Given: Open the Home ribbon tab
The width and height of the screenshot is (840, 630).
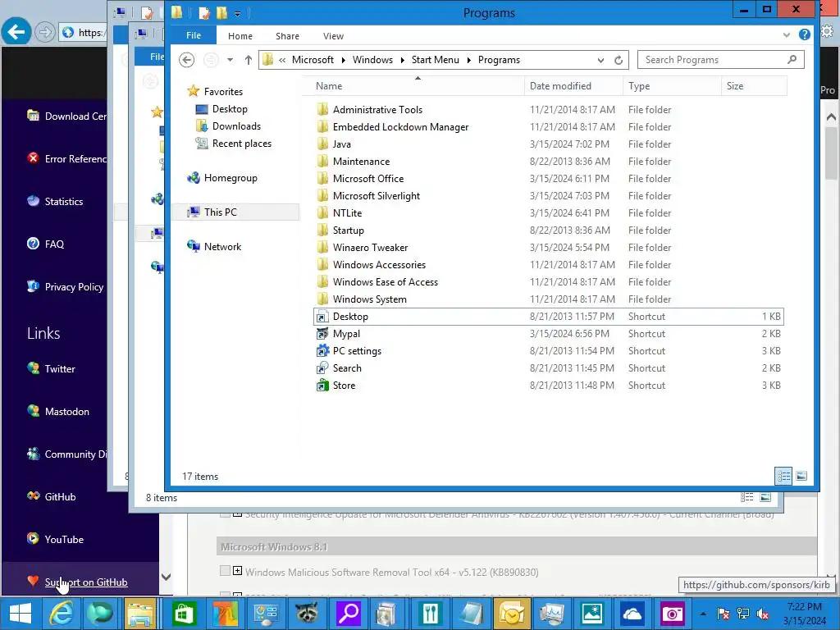Looking at the screenshot, I should tap(240, 36).
